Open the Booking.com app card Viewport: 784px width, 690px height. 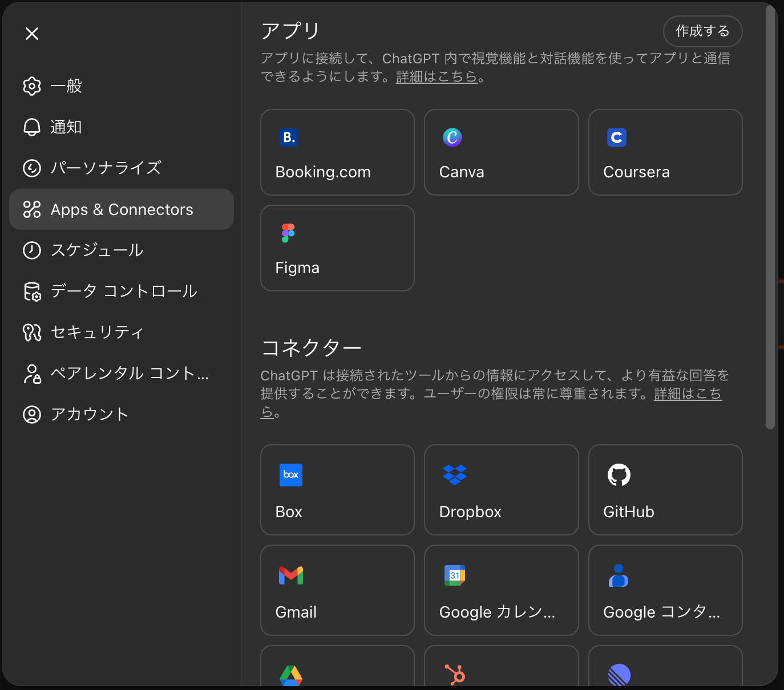point(337,152)
